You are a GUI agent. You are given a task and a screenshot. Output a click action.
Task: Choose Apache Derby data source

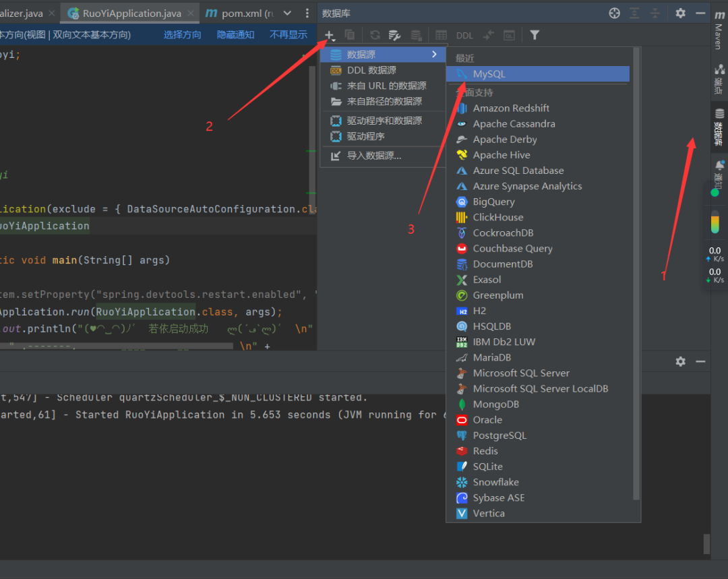click(x=539, y=140)
